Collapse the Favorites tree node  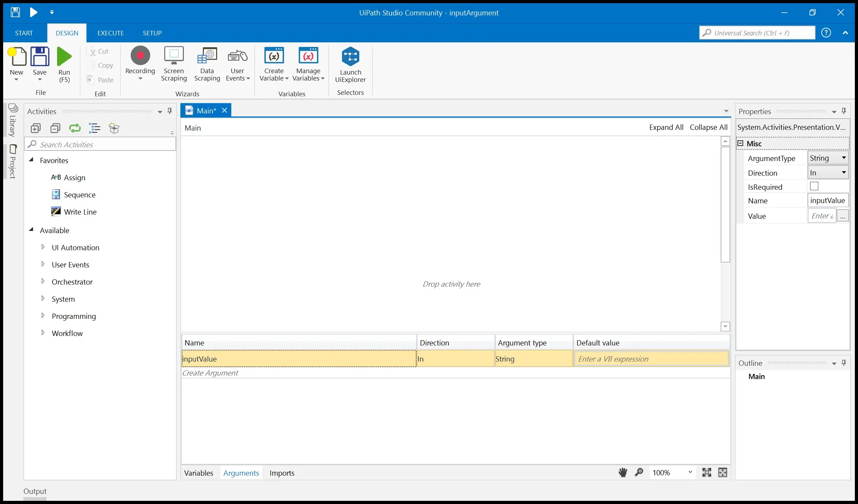[x=31, y=160]
